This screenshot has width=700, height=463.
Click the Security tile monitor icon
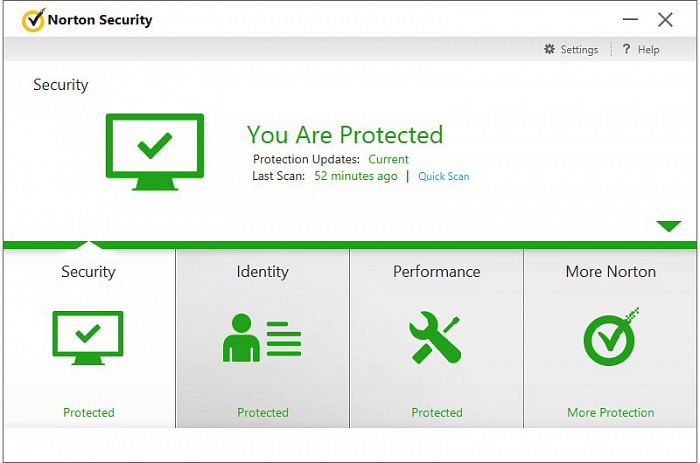tap(88, 338)
